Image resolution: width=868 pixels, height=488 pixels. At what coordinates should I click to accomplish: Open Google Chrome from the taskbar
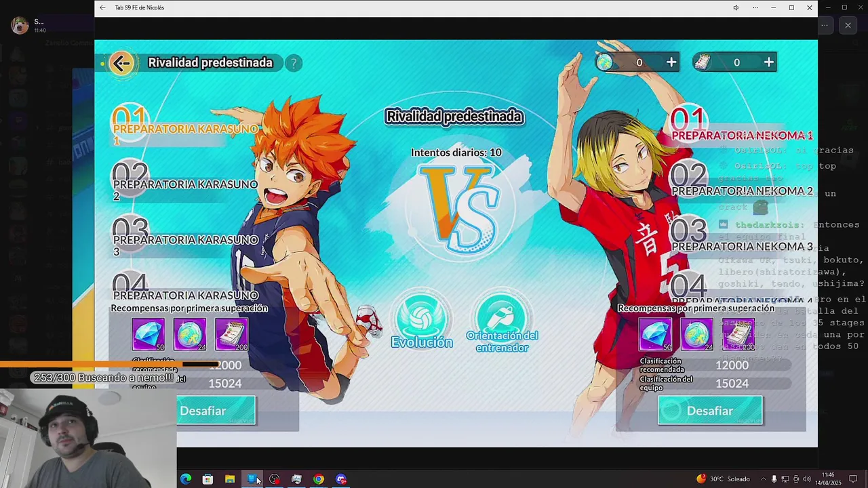click(x=319, y=479)
